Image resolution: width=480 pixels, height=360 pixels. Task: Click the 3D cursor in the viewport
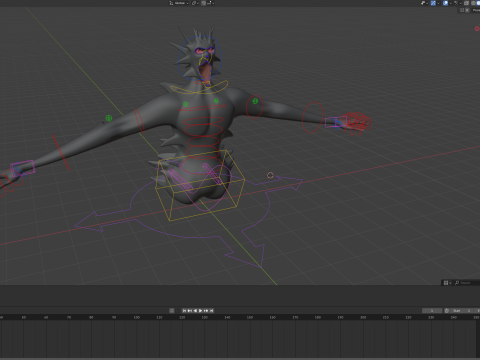click(x=270, y=175)
